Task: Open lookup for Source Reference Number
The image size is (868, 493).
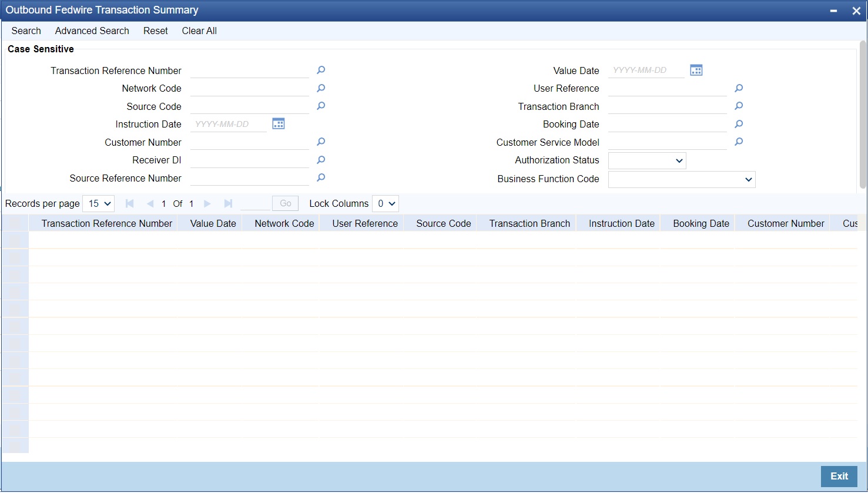Action: pyautogui.click(x=321, y=177)
